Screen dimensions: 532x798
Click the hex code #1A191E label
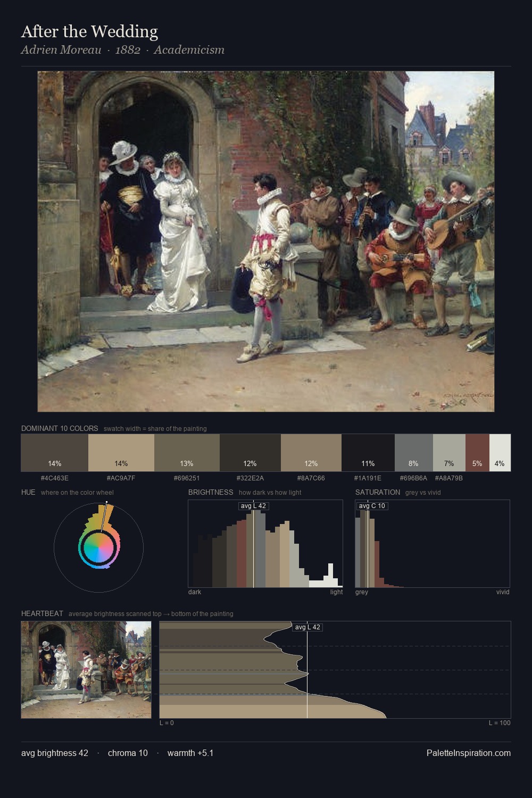pyautogui.click(x=368, y=478)
